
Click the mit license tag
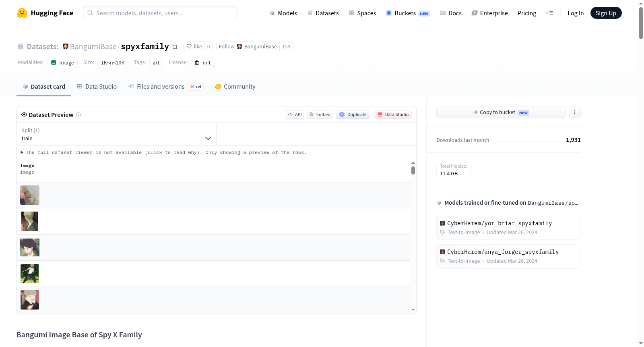click(x=203, y=62)
